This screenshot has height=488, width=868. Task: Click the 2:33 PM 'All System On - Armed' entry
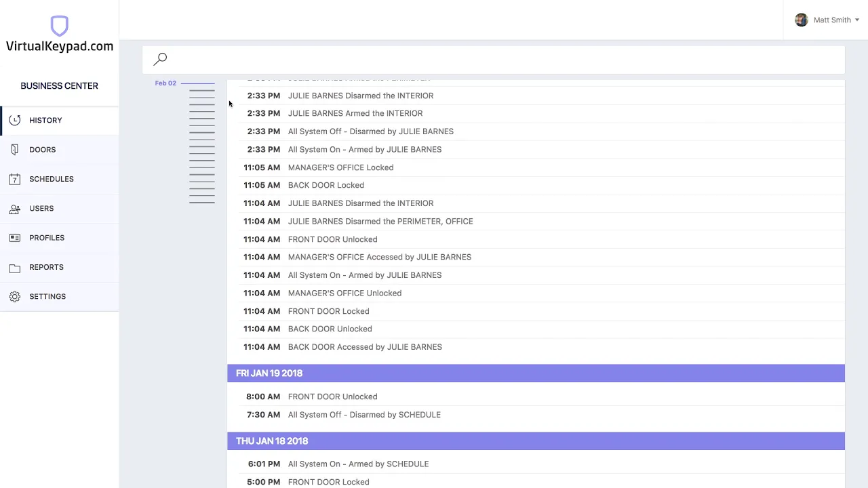[x=364, y=149]
